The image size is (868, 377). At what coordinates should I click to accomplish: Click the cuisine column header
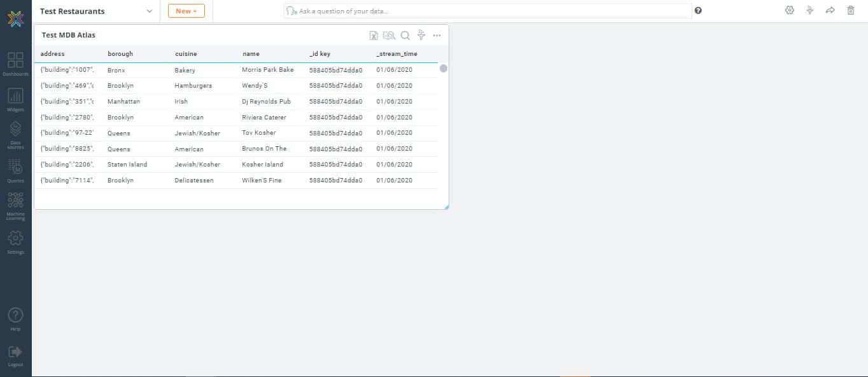tap(185, 54)
